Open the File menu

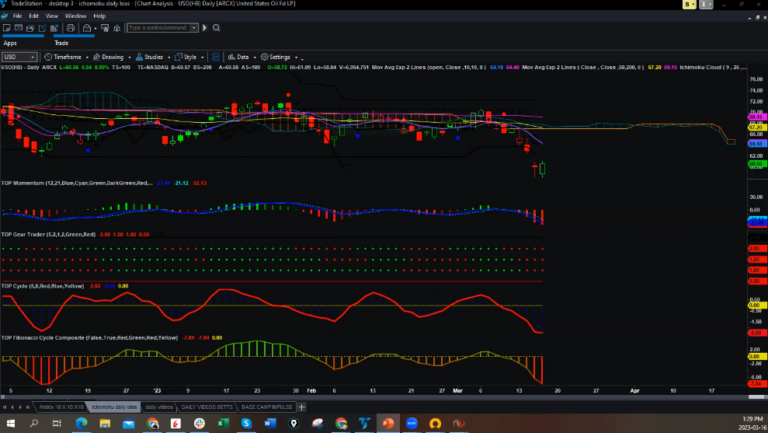coord(18,16)
